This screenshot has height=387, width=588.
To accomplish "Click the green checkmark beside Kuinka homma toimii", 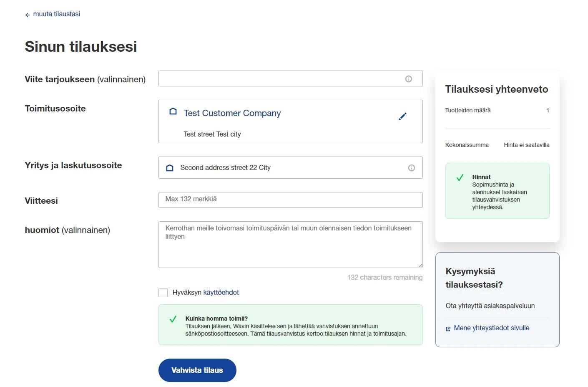I will tap(173, 319).
